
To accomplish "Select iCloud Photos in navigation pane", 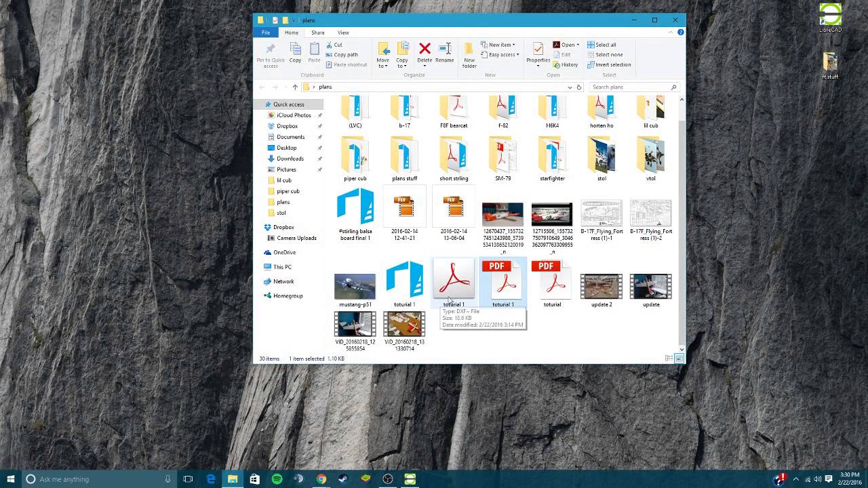I will (294, 115).
